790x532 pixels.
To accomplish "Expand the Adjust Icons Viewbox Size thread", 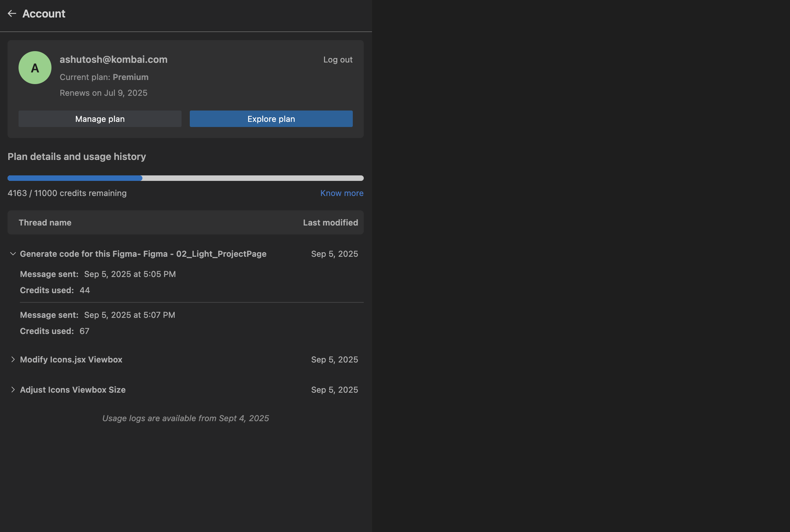I will pos(13,390).
